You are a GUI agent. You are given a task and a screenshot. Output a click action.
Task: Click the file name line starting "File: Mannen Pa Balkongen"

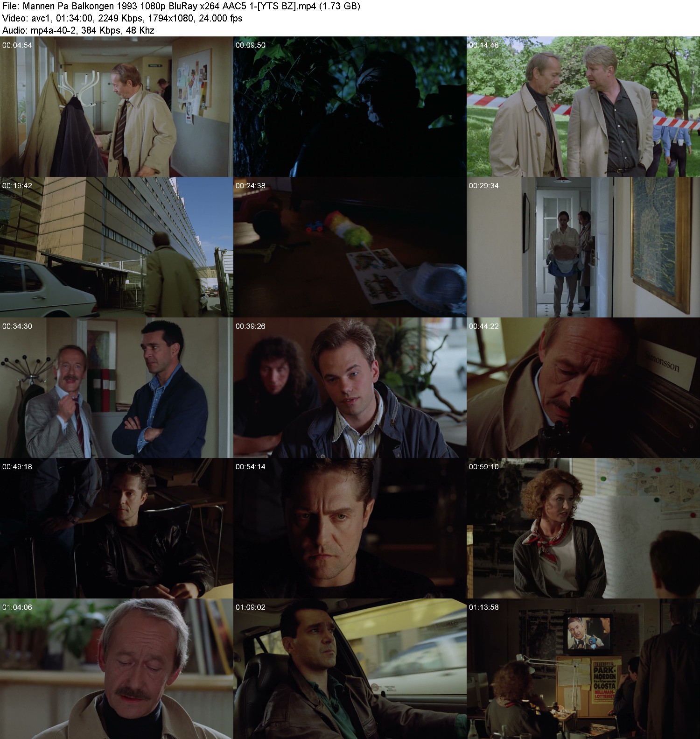point(181,7)
